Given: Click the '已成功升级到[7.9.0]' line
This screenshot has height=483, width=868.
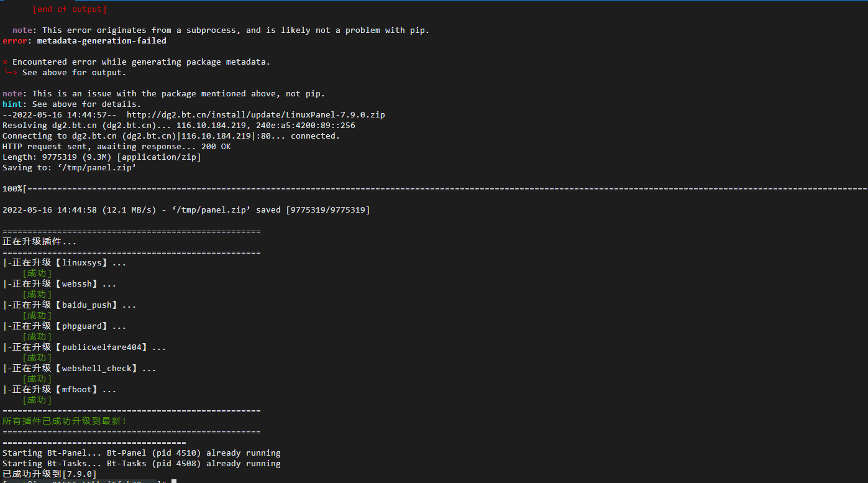Looking at the screenshot, I should pos(50,474).
